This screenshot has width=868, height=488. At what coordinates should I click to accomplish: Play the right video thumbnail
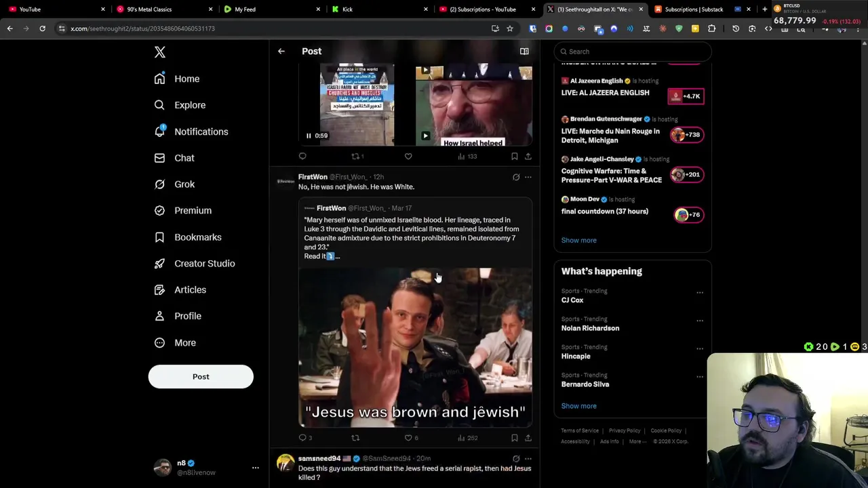click(425, 136)
